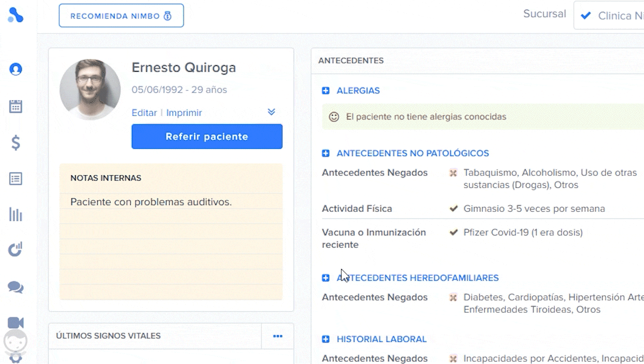Open the records list sidebar icon
644x364 pixels.
[16, 179]
